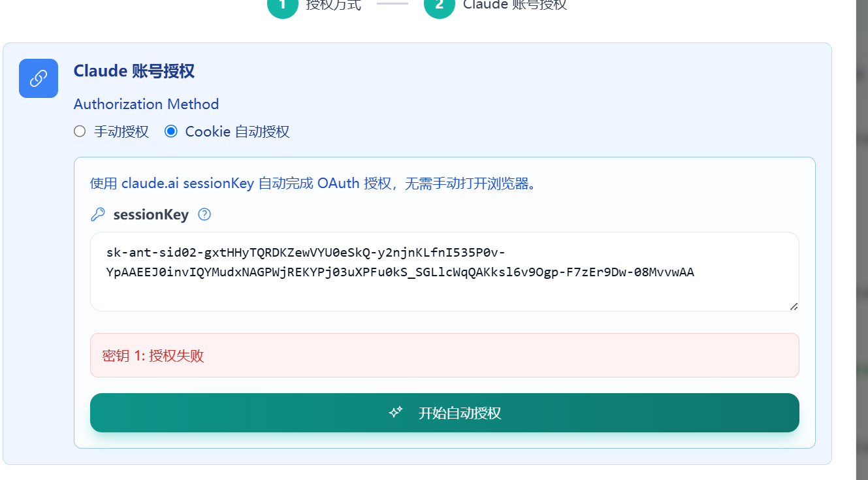Start authorization with the 开始自动授权 button
The image size is (868, 480).
[x=445, y=413]
